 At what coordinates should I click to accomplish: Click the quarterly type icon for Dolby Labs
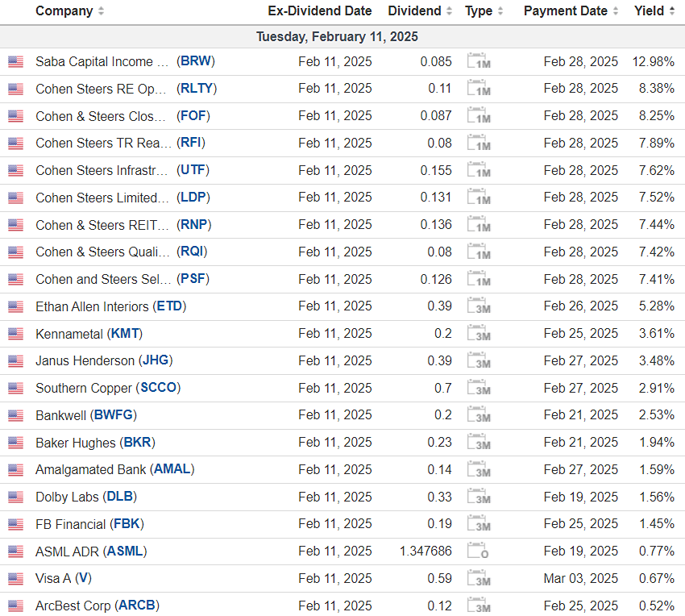479,497
